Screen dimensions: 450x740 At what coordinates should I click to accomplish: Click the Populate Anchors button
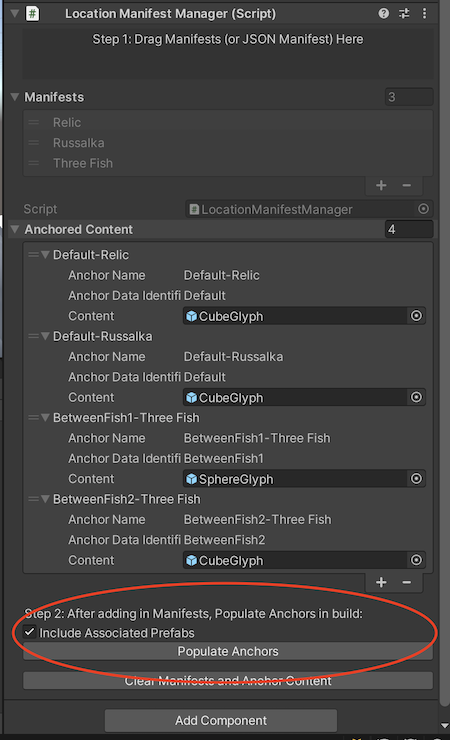pyautogui.click(x=228, y=651)
